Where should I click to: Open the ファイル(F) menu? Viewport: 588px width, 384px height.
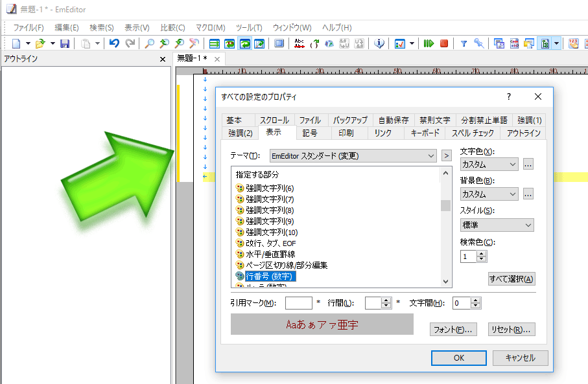(29, 28)
